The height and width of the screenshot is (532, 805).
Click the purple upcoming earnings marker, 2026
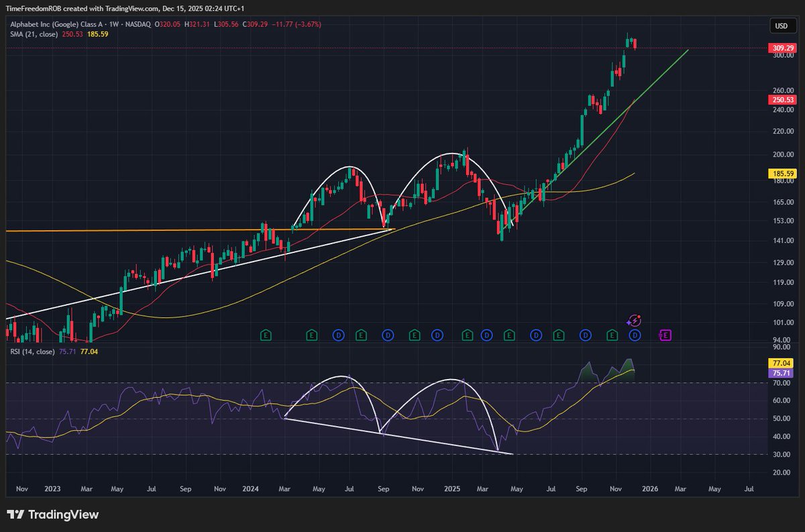tap(666, 334)
